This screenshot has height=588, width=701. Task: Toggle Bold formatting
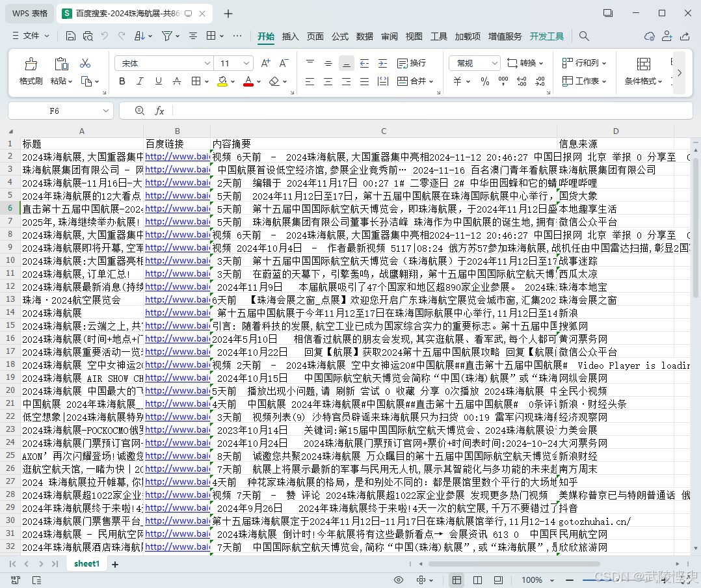[x=122, y=81]
